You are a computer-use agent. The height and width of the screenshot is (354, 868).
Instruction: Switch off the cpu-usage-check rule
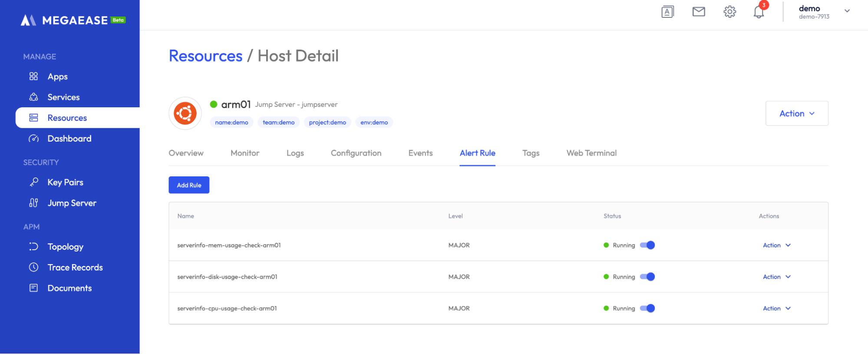[x=647, y=308]
